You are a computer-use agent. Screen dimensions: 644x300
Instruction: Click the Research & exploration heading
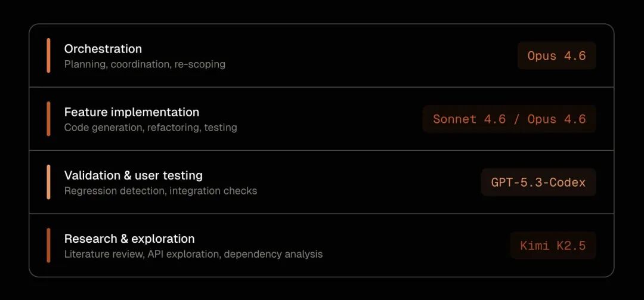129,239
